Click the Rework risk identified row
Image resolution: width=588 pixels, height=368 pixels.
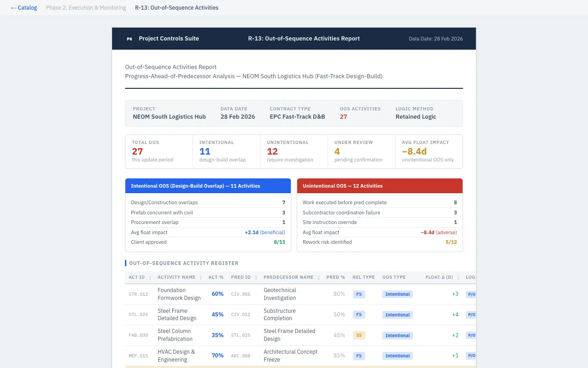(379, 242)
